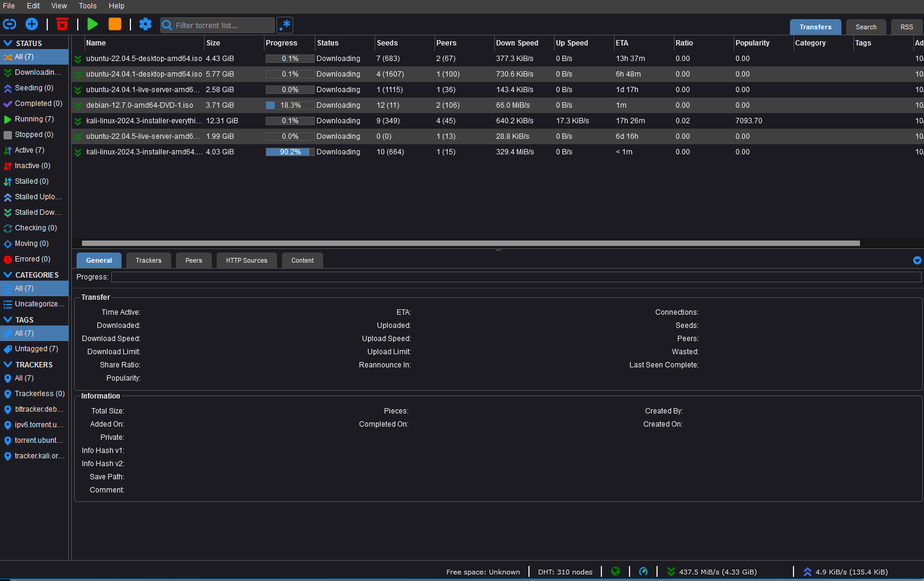Open the File menu
The image size is (924, 581).
pos(9,6)
